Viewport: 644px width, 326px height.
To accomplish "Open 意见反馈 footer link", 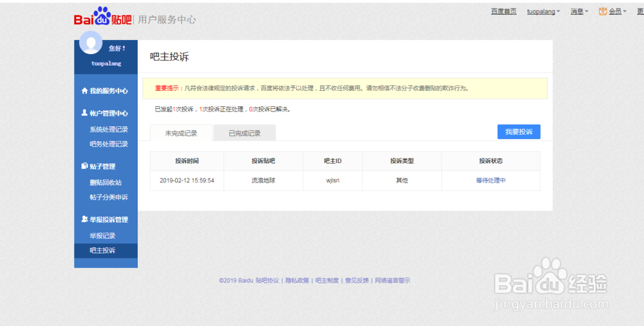I will pos(357,280).
